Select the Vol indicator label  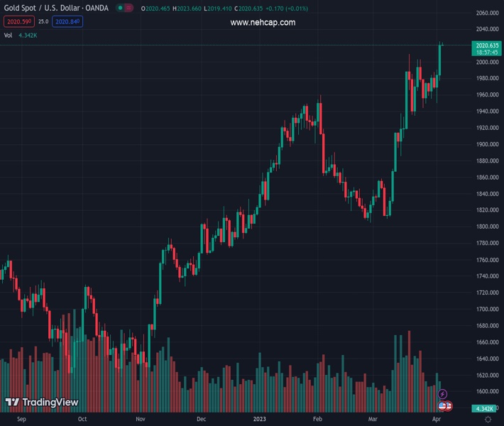[x=9, y=35]
